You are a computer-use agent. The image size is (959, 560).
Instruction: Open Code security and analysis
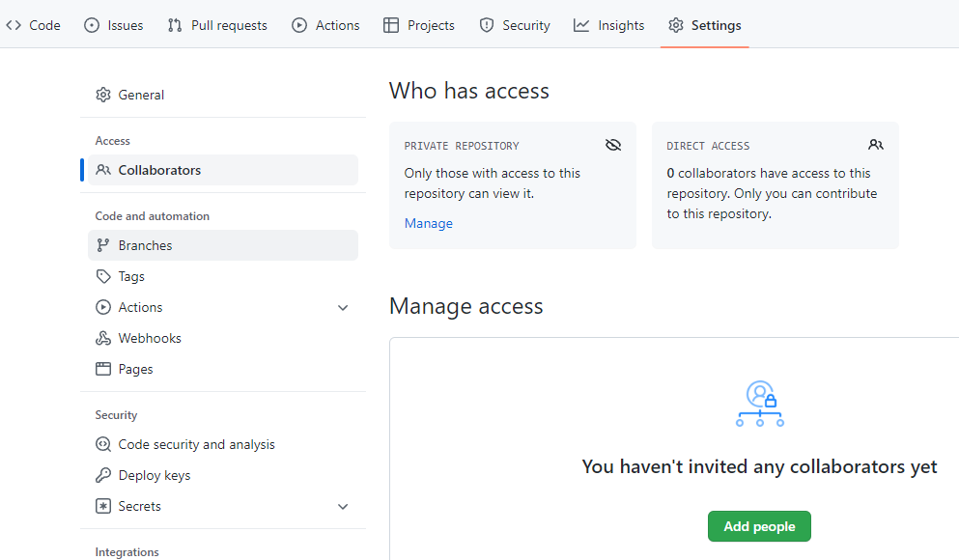[223, 444]
